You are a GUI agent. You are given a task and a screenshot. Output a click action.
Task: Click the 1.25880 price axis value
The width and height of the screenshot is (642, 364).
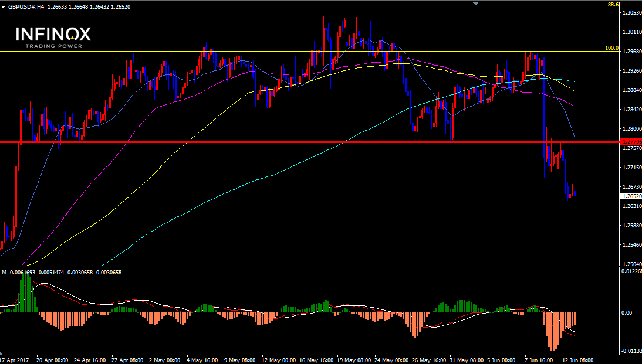[632, 225]
